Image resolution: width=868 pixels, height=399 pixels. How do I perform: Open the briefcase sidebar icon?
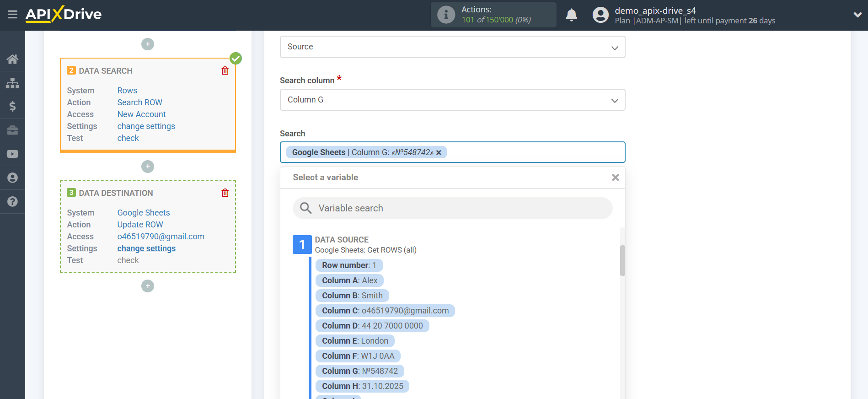coord(12,130)
